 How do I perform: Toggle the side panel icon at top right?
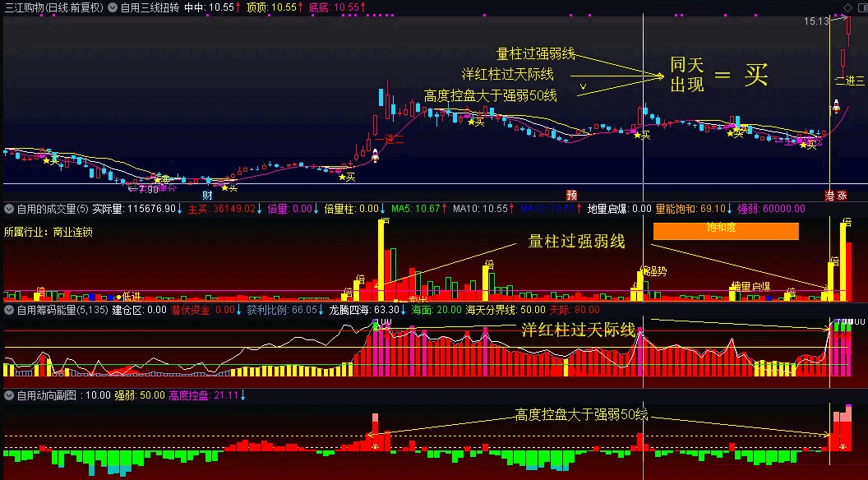861,7
